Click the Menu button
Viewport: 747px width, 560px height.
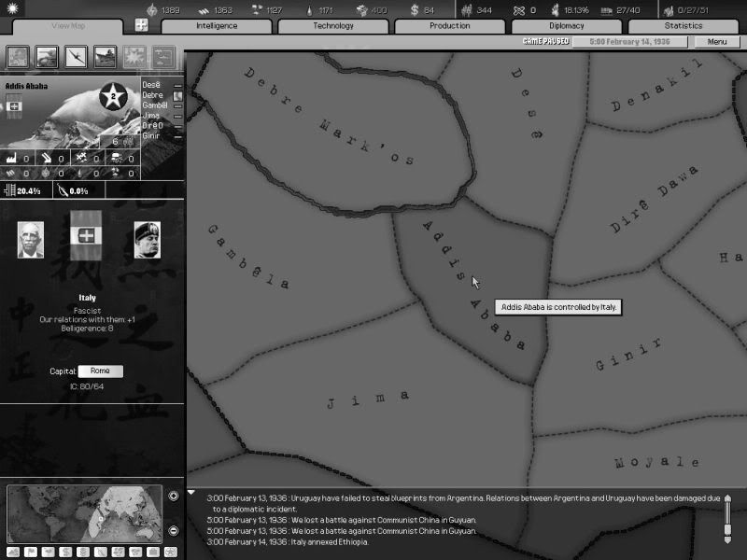716,42
